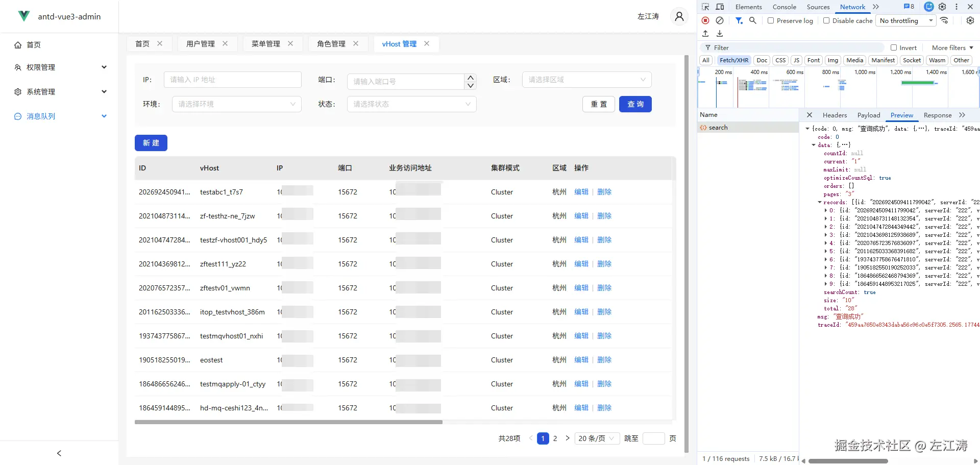Expand the 系统管理 sidebar menu

point(41,92)
